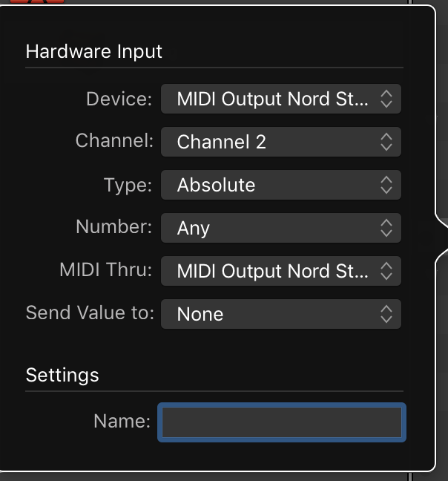Click the Name text field
The image size is (448, 481).
(282, 422)
